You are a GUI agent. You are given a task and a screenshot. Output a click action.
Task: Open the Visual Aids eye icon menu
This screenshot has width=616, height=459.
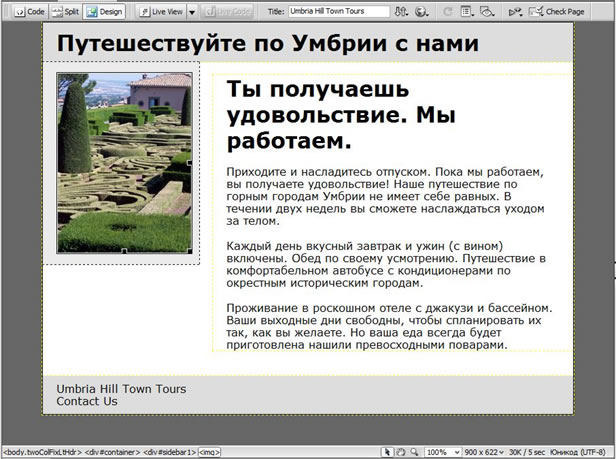click(x=487, y=12)
